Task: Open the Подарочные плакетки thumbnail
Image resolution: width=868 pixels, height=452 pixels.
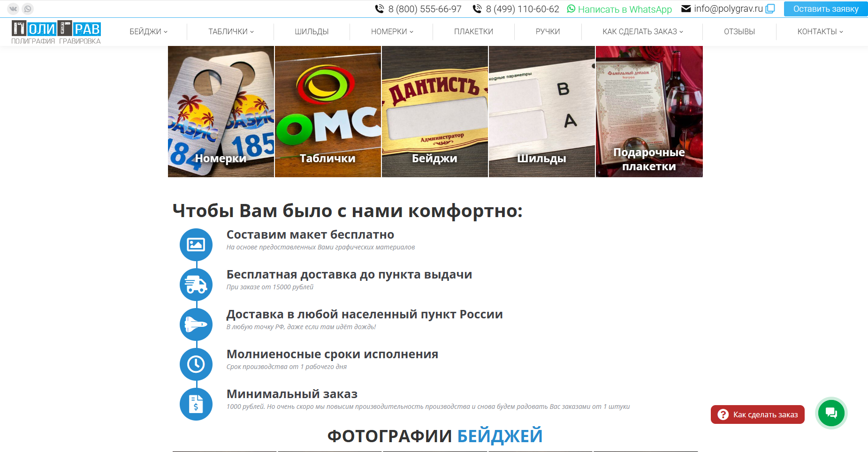Action: tap(649, 112)
